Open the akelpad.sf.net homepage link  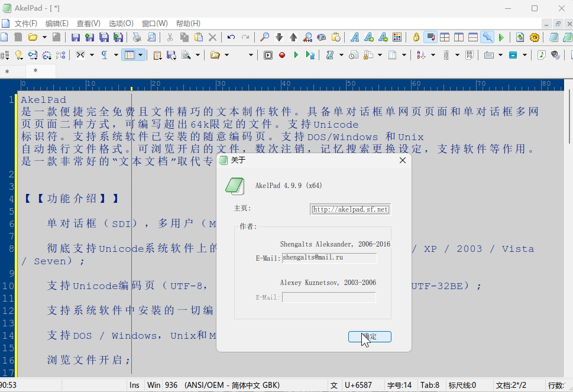[x=351, y=209]
